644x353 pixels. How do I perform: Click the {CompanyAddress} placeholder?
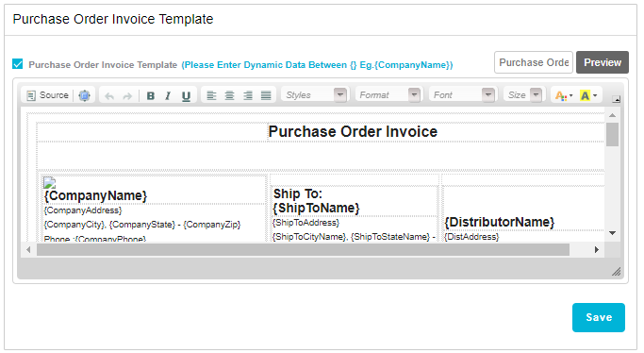[83, 210]
